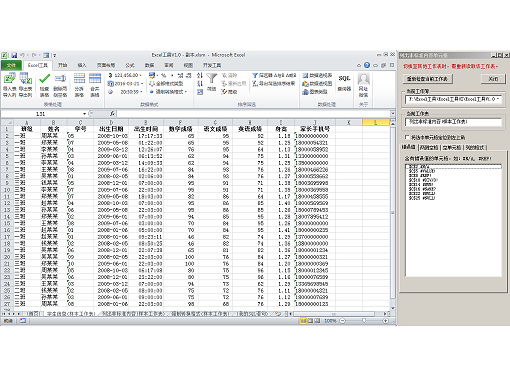This screenshot has height=390, width=510.
Task: Click the close button in side dialog
Action: pyautogui.click(x=493, y=79)
